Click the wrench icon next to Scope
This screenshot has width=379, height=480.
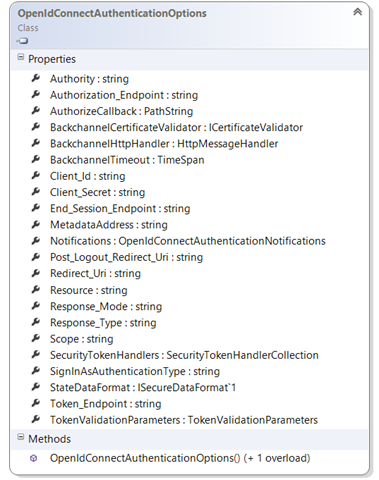tap(36, 338)
